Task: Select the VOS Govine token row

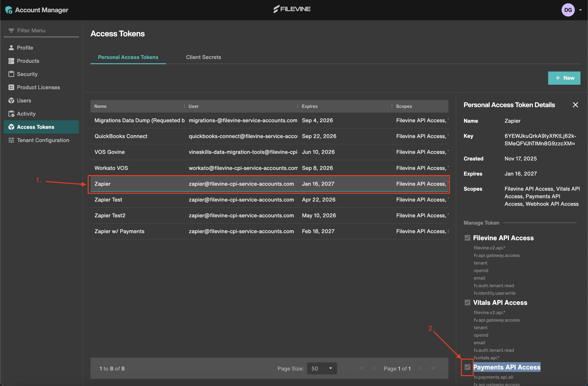Action: tap(269, 152)
